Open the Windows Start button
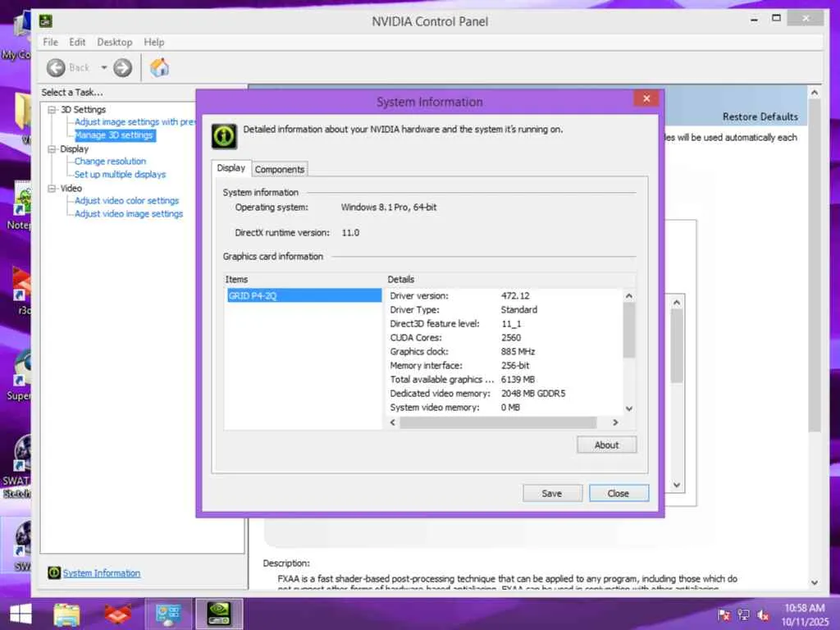Image resolution: width=840 pixels, height=630 pixels. click(21, 614)
